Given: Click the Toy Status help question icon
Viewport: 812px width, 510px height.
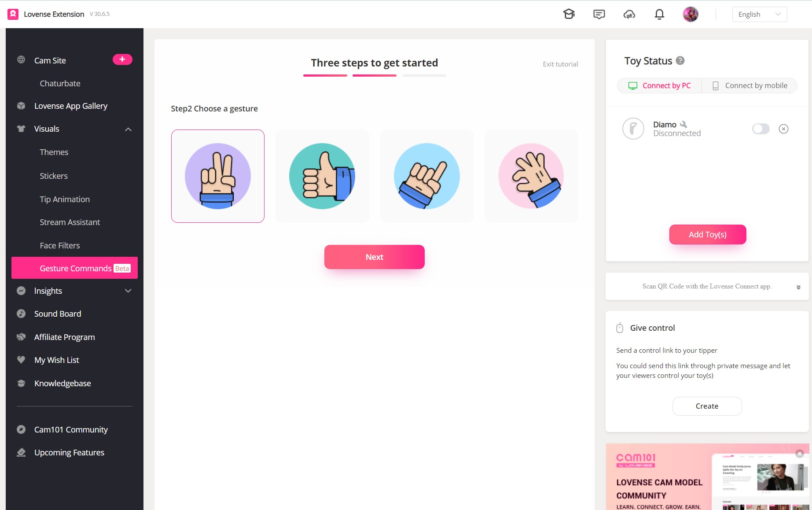Looking at the screenshot, I should coord(680,61).
